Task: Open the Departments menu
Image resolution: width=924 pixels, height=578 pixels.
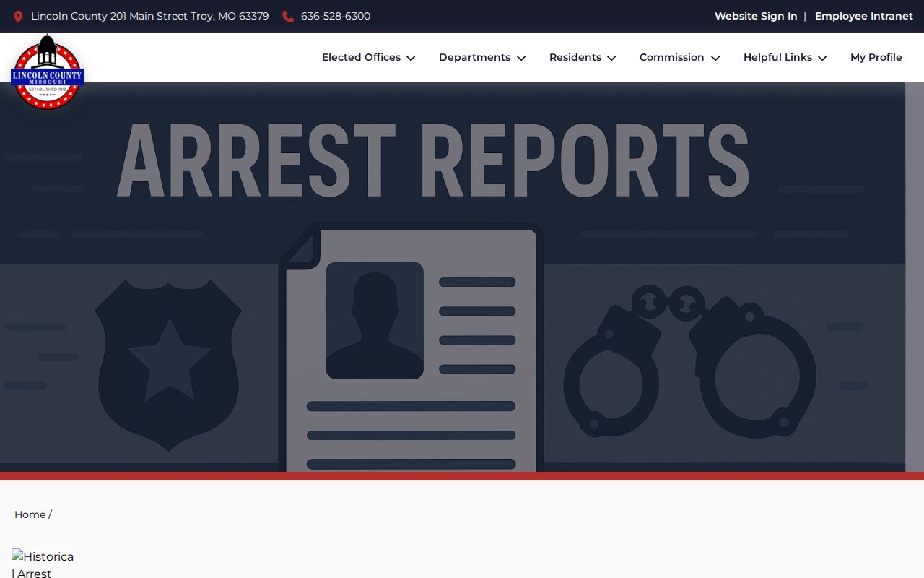Action: [482, 57]
